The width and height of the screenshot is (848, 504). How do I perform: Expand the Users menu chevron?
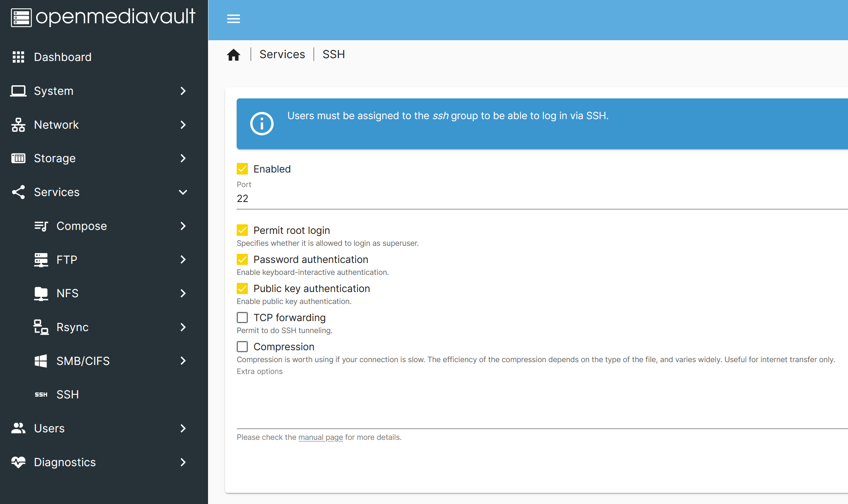point(183,428)
